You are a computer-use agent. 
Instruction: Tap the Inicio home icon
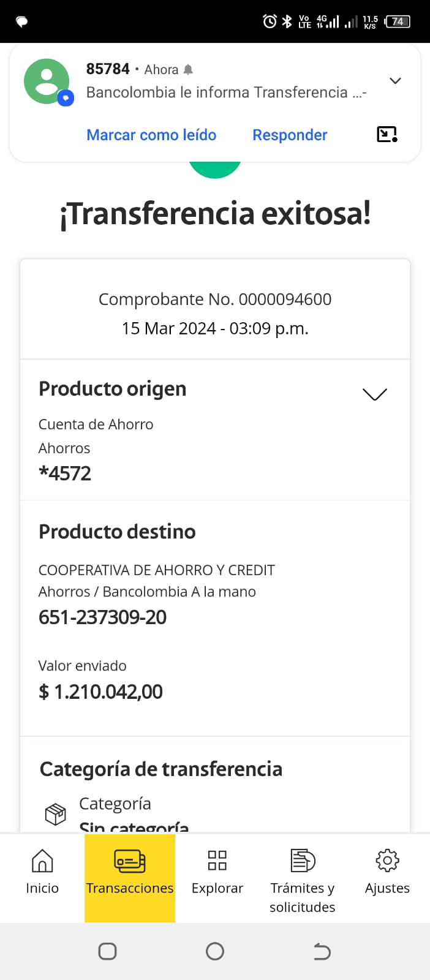(42, 861)
